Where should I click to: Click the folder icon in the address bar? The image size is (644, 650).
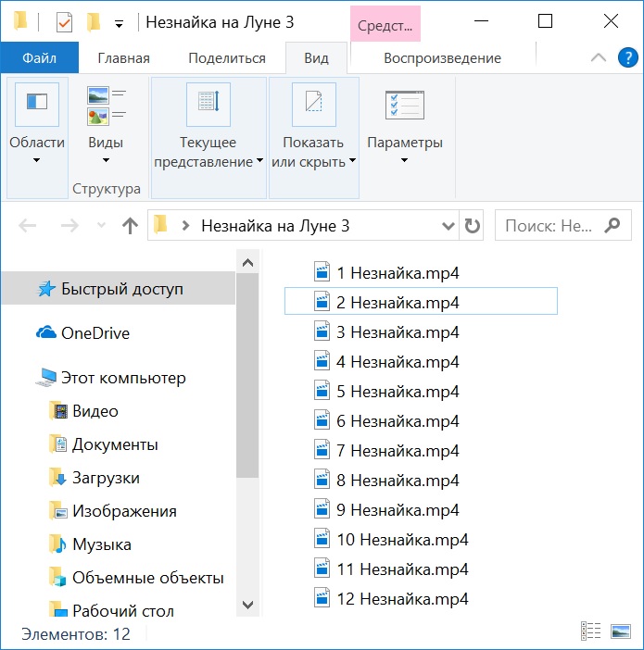160,225
